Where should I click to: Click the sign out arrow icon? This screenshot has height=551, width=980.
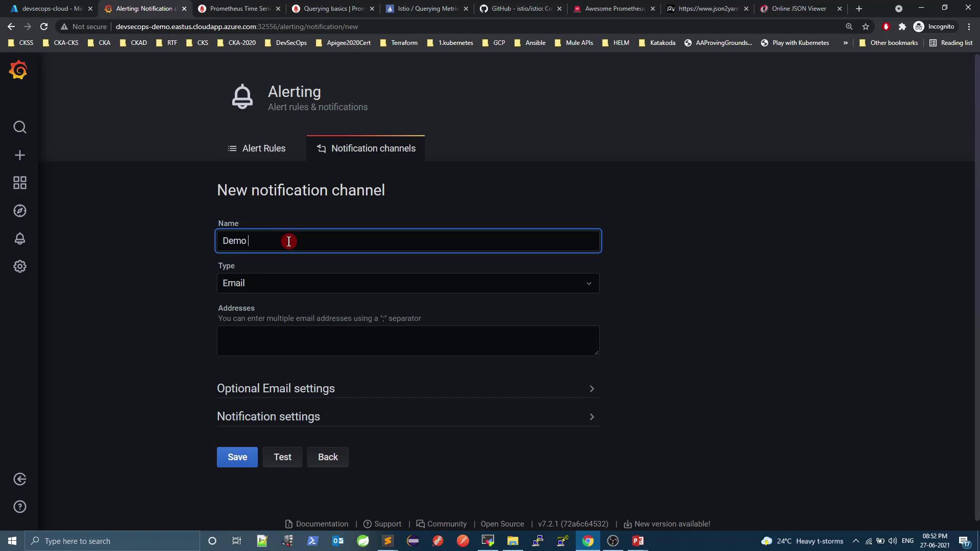tap(20, 479)
